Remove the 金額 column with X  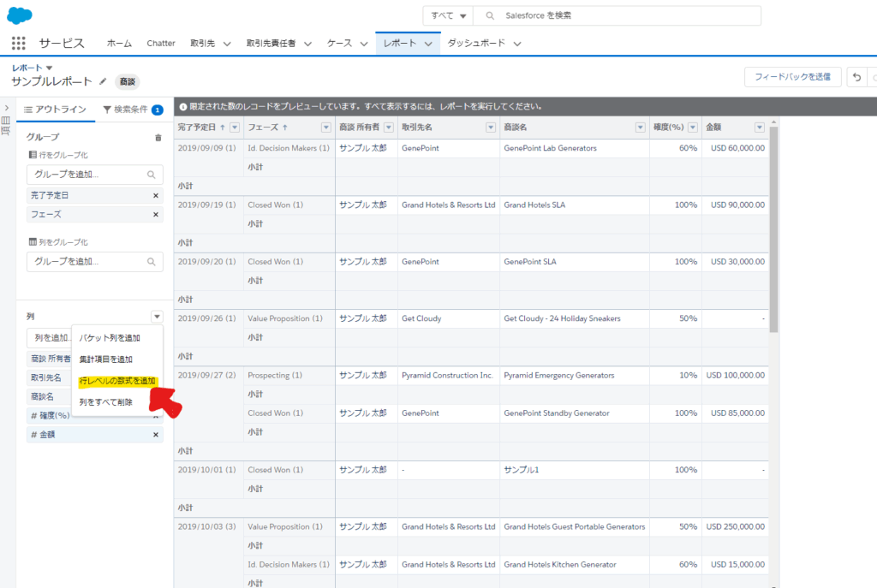point(156,435)
